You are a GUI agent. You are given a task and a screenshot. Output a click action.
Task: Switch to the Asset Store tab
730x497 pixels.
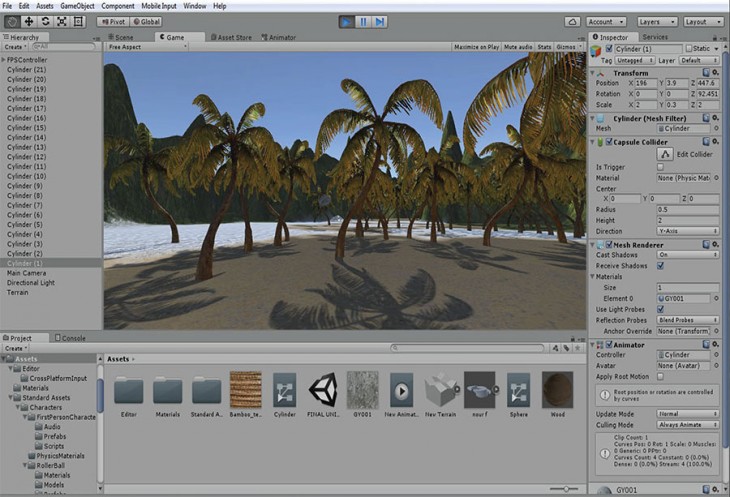233,37
